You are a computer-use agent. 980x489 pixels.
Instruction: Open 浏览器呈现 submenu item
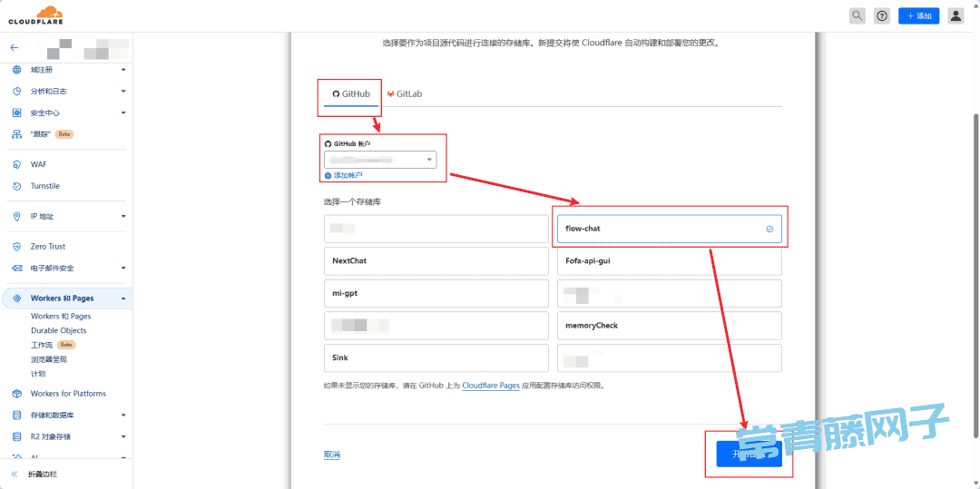point(48,360)
